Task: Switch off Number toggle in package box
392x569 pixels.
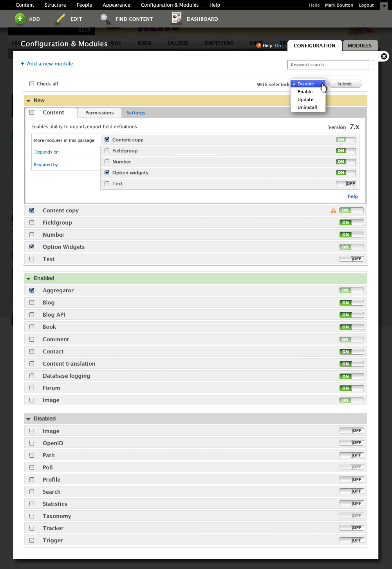Action: 346,161
